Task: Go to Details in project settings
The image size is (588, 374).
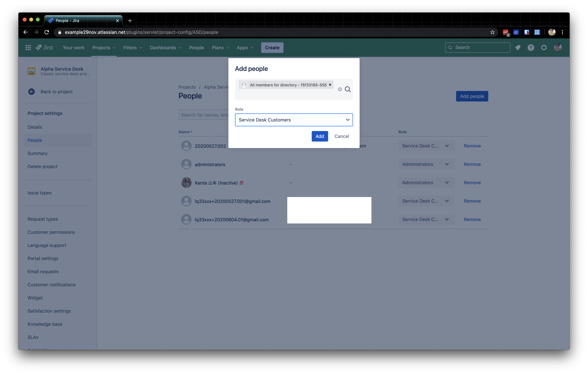Action: point(35,127)
